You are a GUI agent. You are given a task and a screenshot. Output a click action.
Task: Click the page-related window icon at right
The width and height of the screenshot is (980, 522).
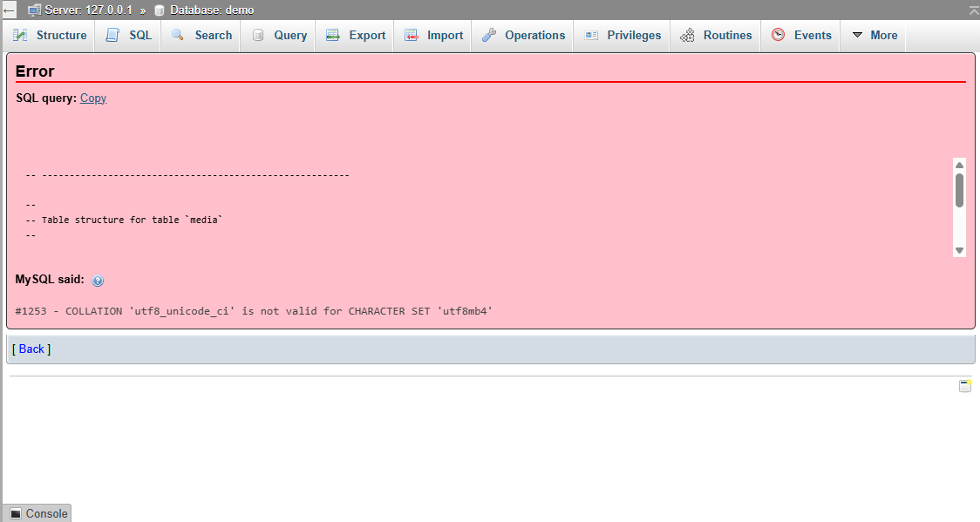click(x=965, y=386)
